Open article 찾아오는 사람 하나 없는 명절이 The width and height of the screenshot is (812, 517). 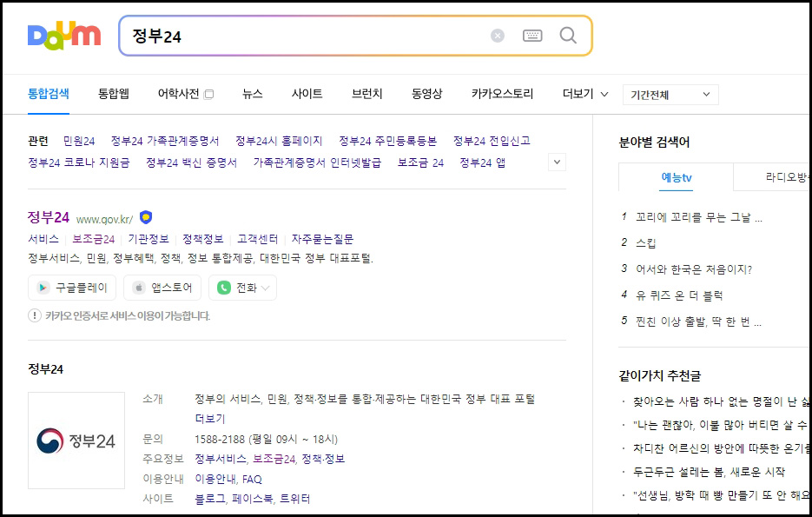click(722, 401)
